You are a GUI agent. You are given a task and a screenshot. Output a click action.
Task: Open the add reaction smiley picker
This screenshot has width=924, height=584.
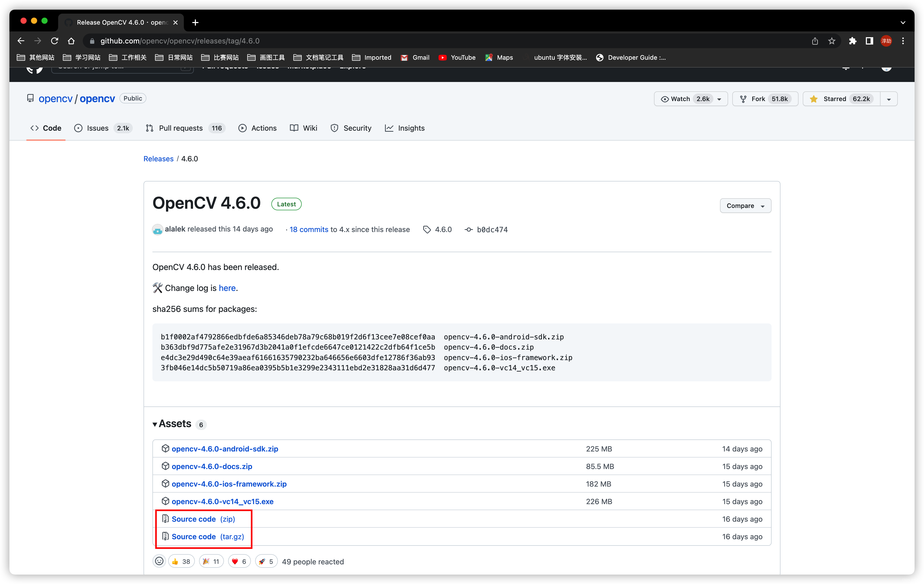click(159, 561)
